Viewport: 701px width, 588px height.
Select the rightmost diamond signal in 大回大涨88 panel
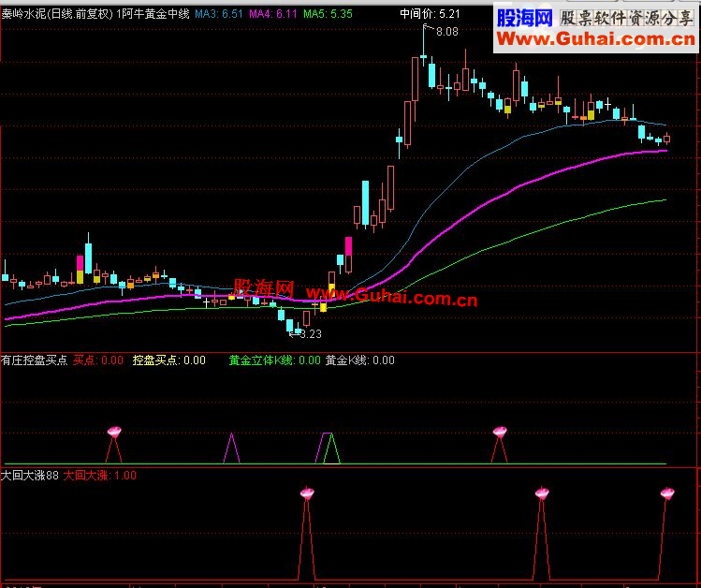[x=667, y=493]
